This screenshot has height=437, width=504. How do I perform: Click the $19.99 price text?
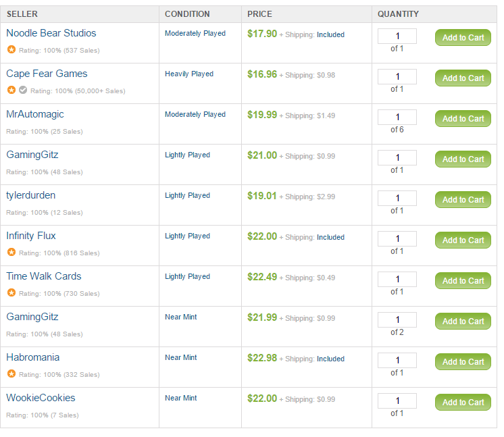click(262, 115)
